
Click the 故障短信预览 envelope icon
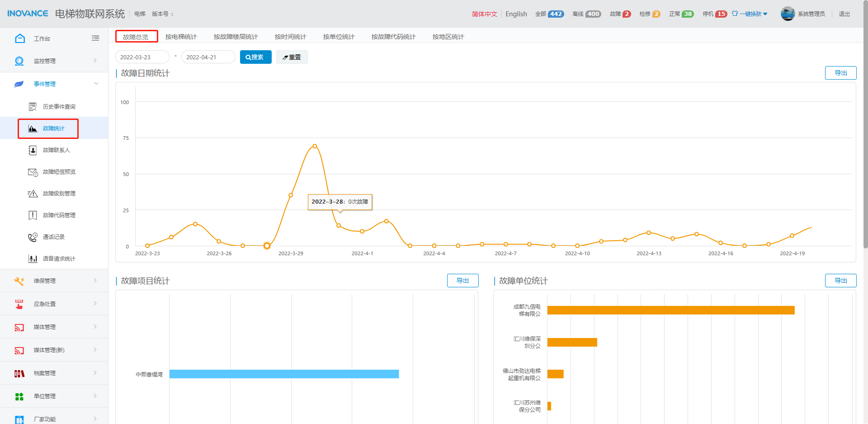tap(33, 172)
